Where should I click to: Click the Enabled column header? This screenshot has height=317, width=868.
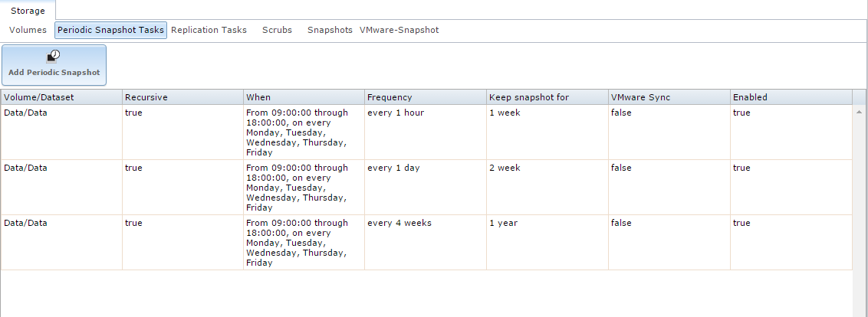(x=791, y=97)
